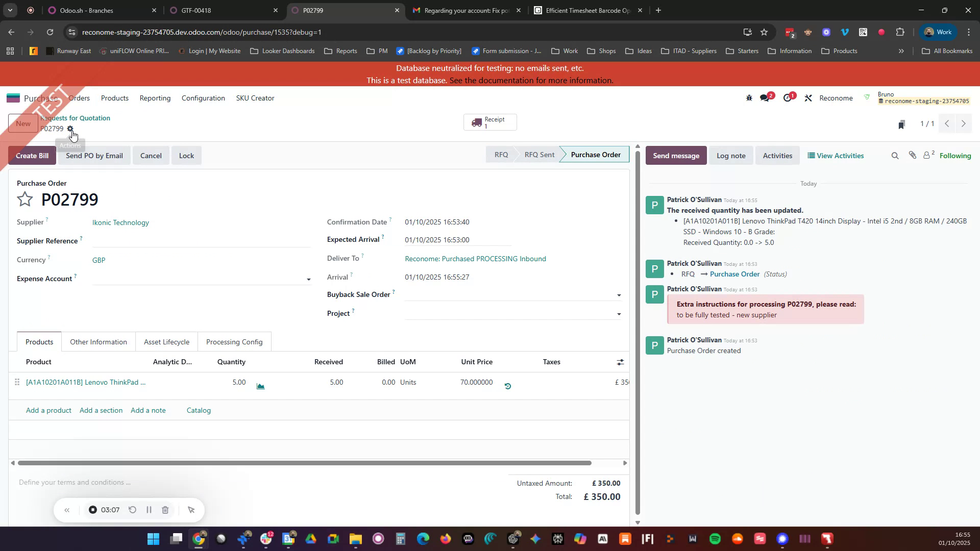This screenshot has height=551, width=980.
Task: View price history via the revert icon
Action: click(x=507, y=386)
